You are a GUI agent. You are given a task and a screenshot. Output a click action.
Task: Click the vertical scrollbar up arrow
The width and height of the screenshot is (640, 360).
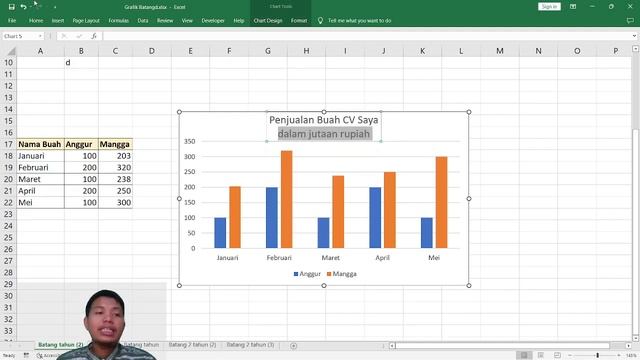click(x=636, y=49)
